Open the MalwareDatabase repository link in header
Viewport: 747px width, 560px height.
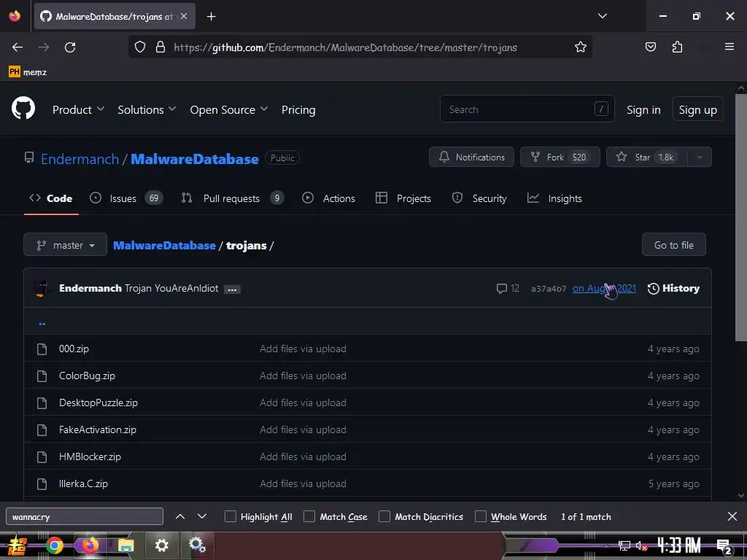(x=194, y=158)
